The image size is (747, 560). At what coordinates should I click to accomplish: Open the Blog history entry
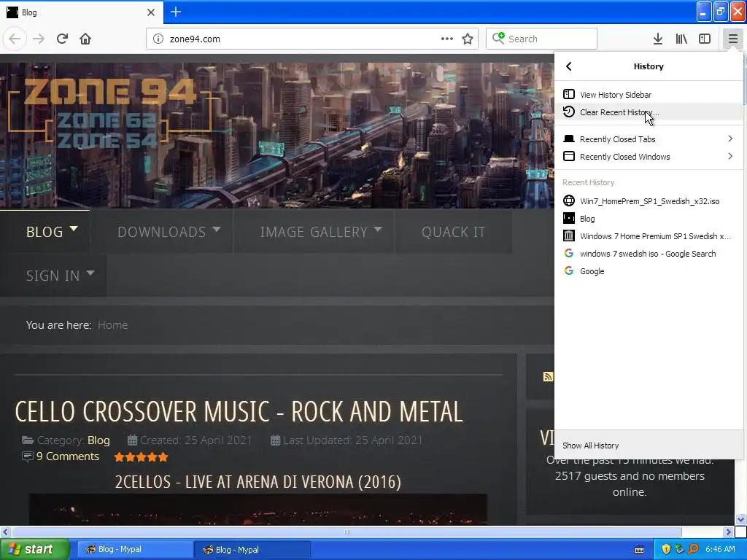[x=649, y=219]
